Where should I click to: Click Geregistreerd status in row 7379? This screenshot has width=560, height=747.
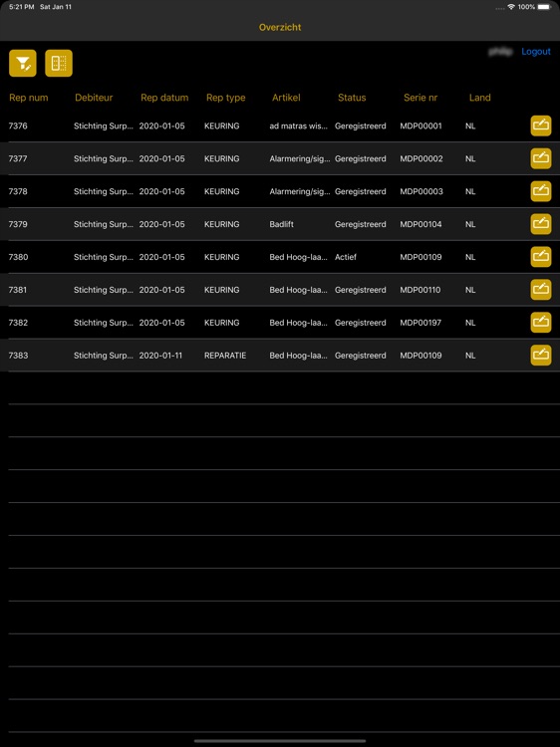click(361, 224)
